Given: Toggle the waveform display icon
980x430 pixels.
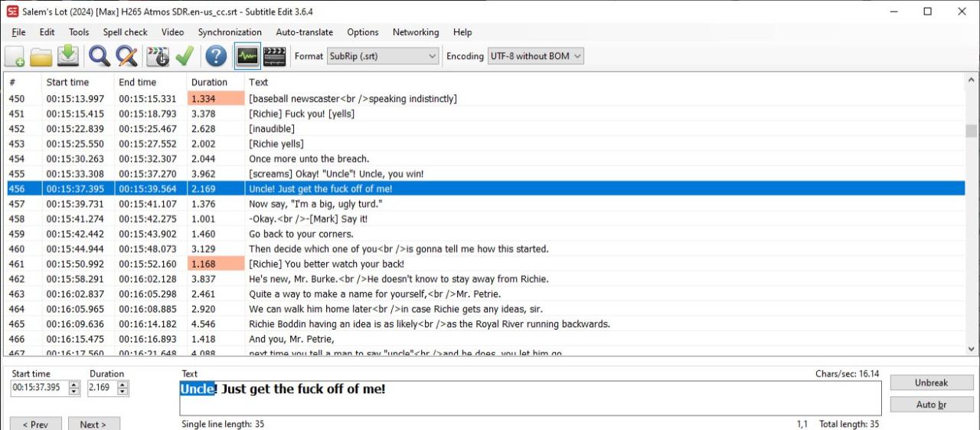Looking at the screenshot, I should 247,56.
